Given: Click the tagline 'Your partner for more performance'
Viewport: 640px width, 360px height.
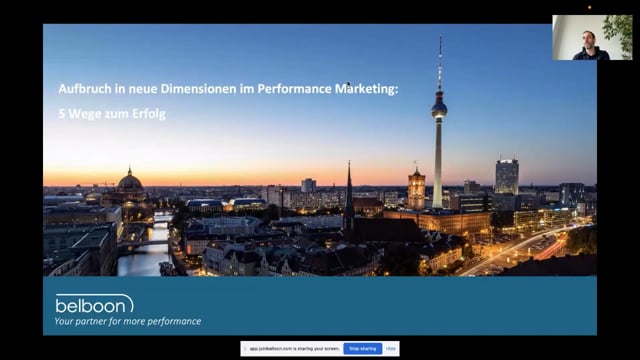Looking at the screenshot, I should coord(128,321).
